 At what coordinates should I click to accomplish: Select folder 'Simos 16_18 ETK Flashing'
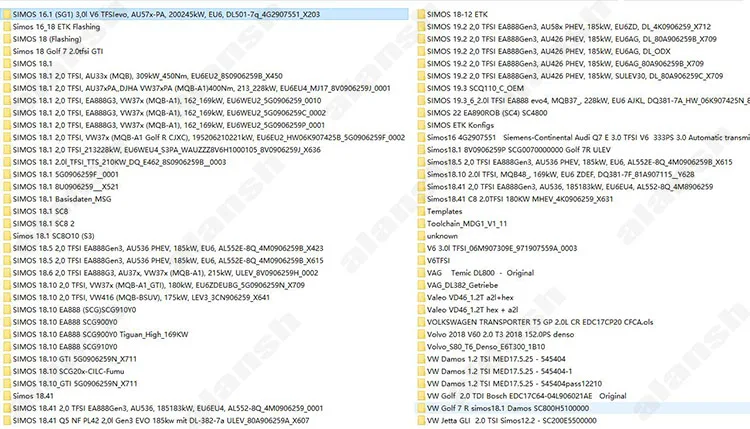point(56,27)
